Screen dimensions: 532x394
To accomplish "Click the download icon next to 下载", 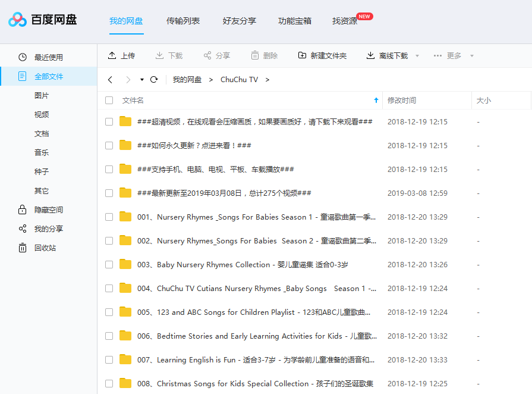I will pos(159,55).
